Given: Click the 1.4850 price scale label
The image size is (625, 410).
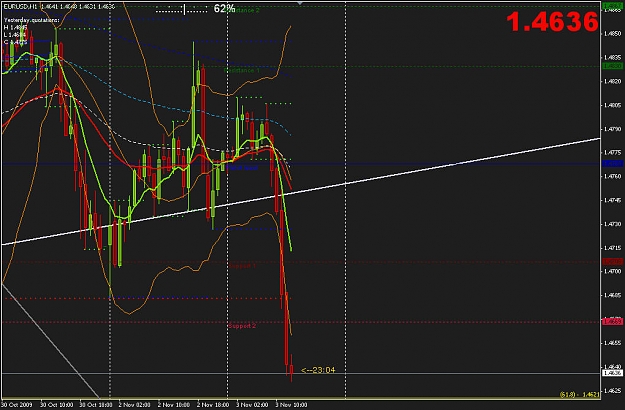Looking at the screenshot, I should [x=612, y=34].
